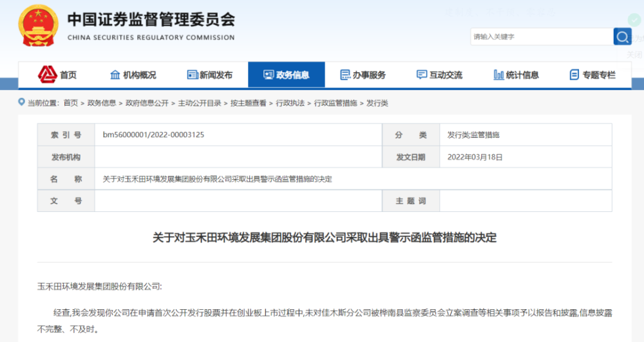Click the newspaper icon beside 新闻发布
This screenshot has width=644, height=342.
[x=192, y=75]
